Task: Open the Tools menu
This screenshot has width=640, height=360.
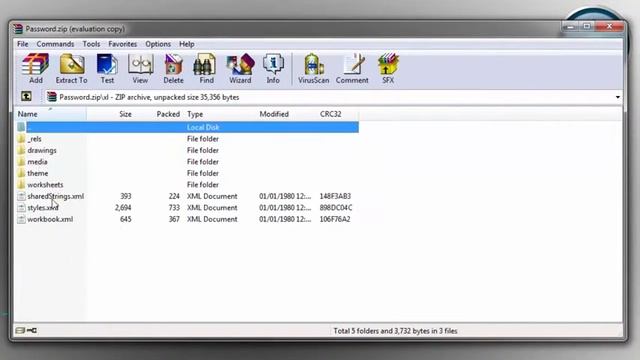Action: (91, 44)
